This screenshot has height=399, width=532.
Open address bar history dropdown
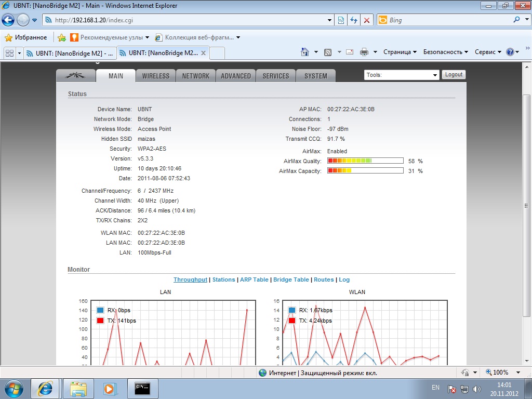click(329, 20)
